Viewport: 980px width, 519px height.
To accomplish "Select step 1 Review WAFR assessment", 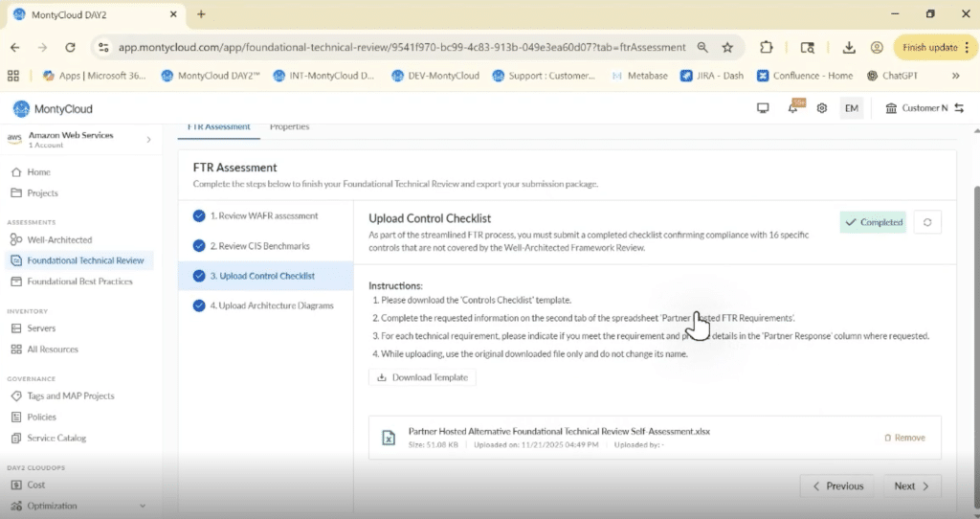I will pos(264,215).
